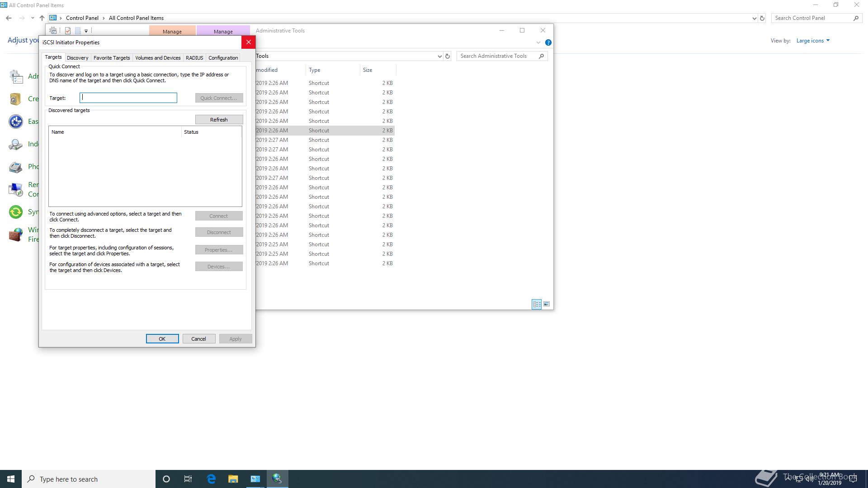Screen dimensions: 868x488
Task: Click Control Panel breadcrumb
Action: click(x=82, y=18)
